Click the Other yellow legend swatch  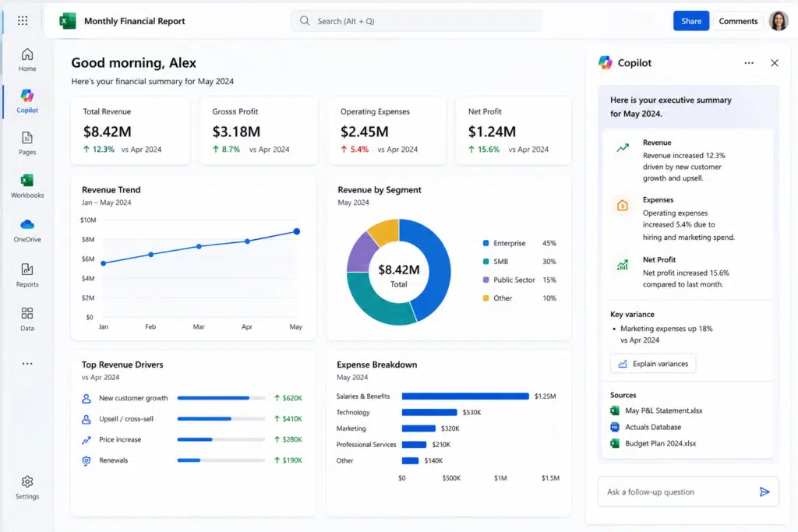click(486, 298)
